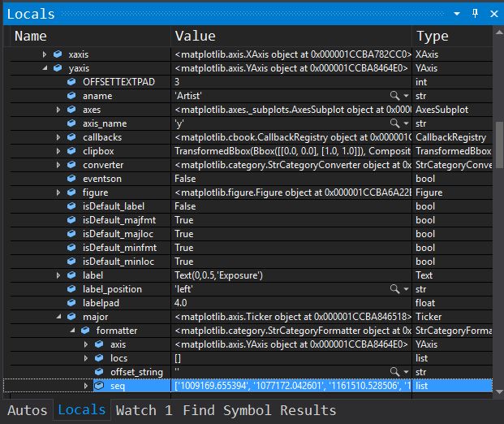
Task: Click the yaxis variable cube icon
Action: click(x=58, y=68)
